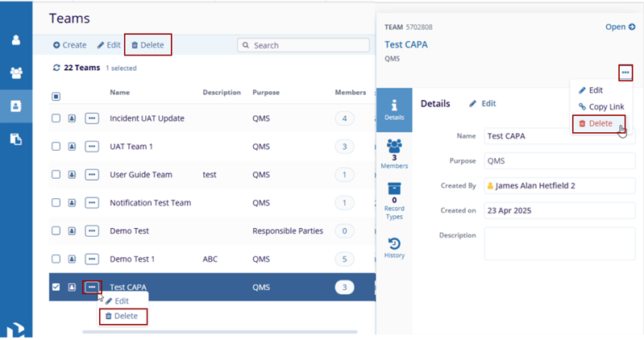This screenshot has height=340, width=644.
Task: Open three-dot menu in team detail panel
Action: coord(625,73)
